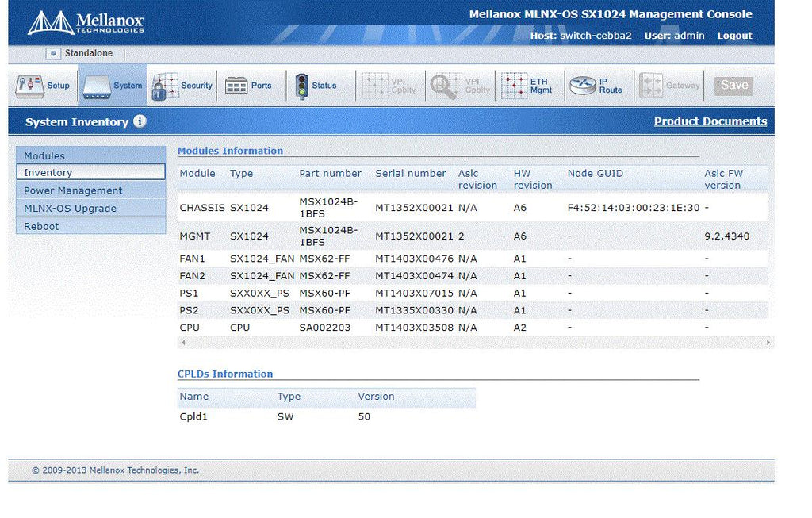Viewport: 812px width, 518px height.
Task: Open the Status traffic light icon
Action: [x=301, y=86]
